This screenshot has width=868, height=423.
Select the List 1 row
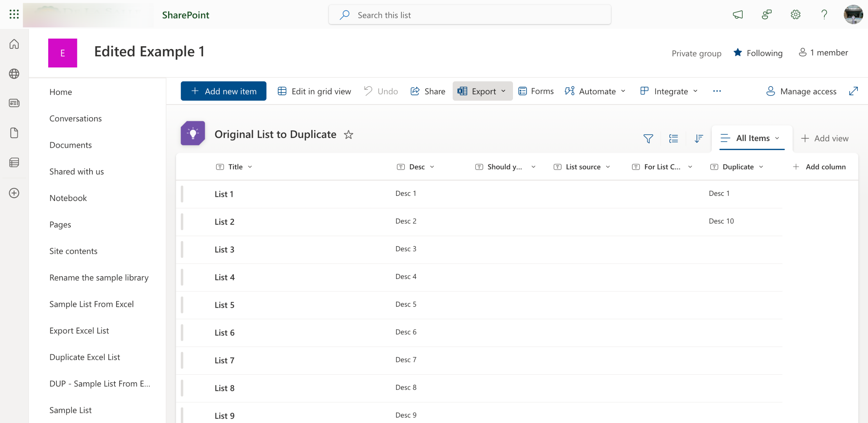point(224,194)
